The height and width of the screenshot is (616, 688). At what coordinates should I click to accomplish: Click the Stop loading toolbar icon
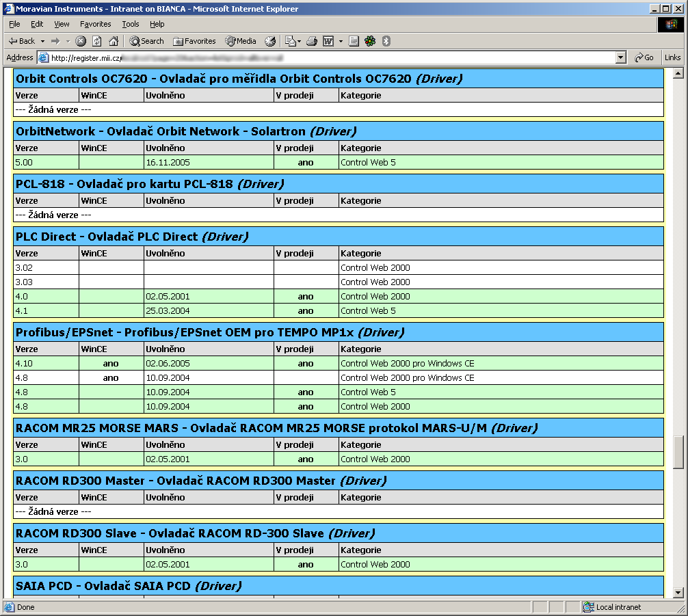(81, 41)
